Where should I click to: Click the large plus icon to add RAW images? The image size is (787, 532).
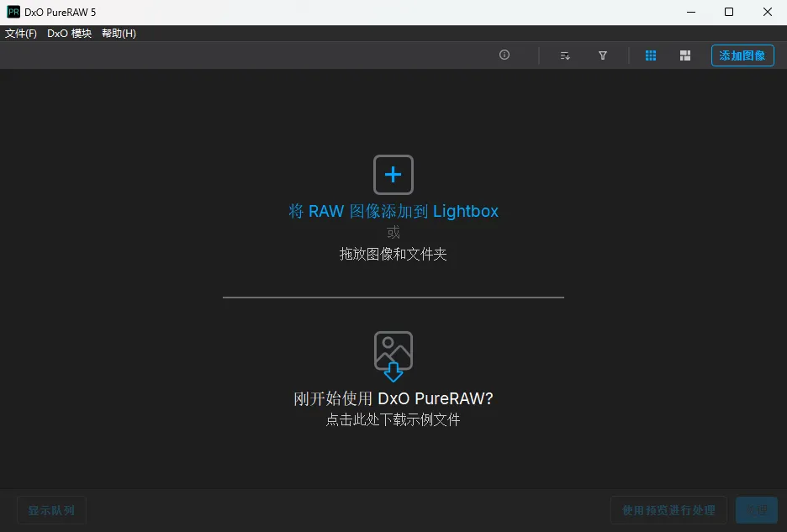(x=393, y=175)
